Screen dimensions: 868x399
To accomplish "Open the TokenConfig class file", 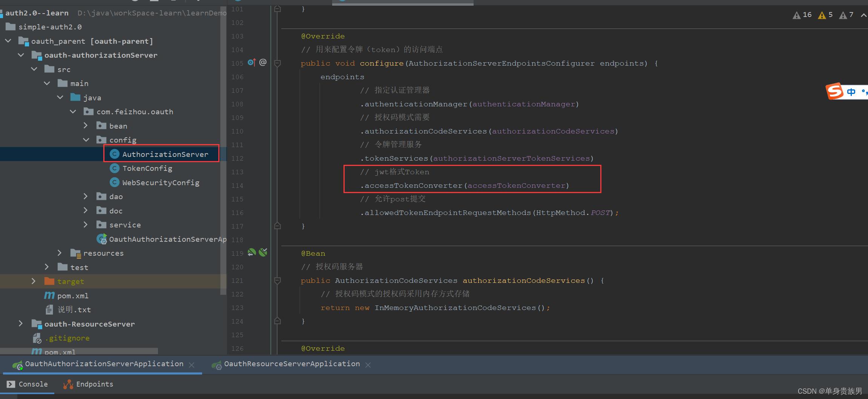I will 147,168.
